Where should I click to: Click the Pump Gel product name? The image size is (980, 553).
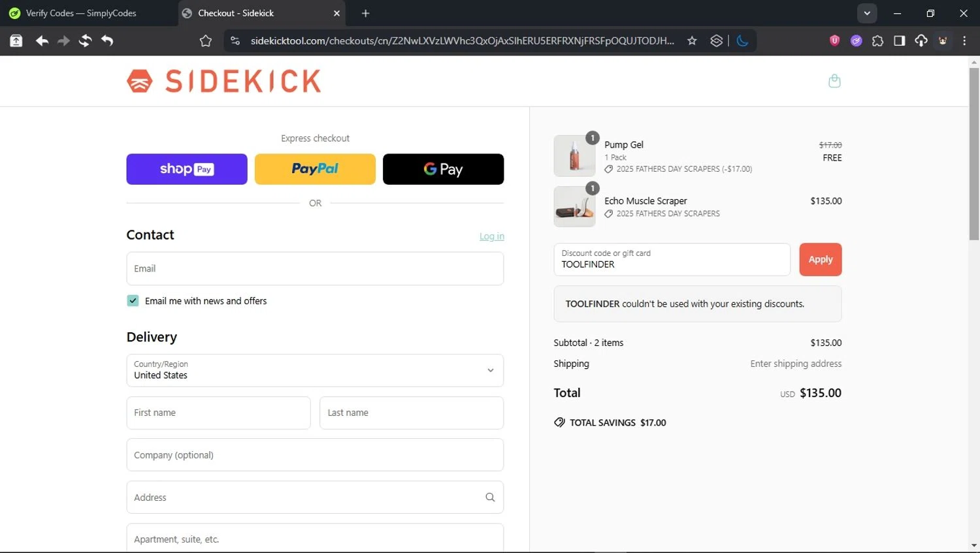point(624,145)
